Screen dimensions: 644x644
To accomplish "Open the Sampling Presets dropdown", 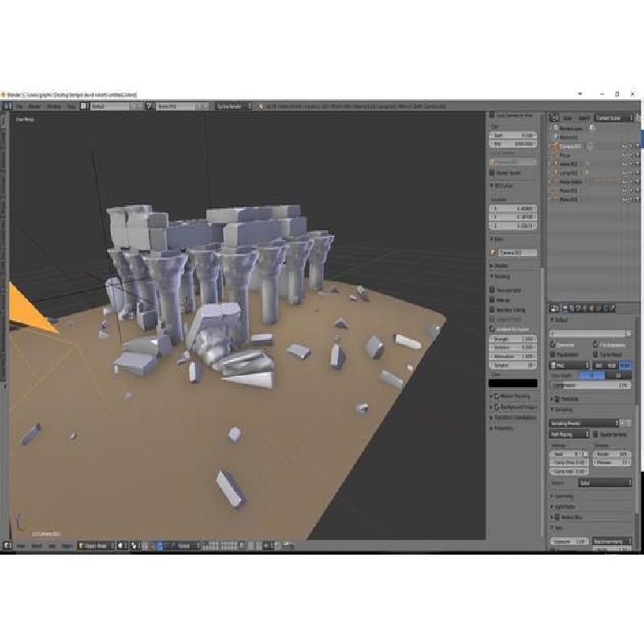I will tap(585, 423).
